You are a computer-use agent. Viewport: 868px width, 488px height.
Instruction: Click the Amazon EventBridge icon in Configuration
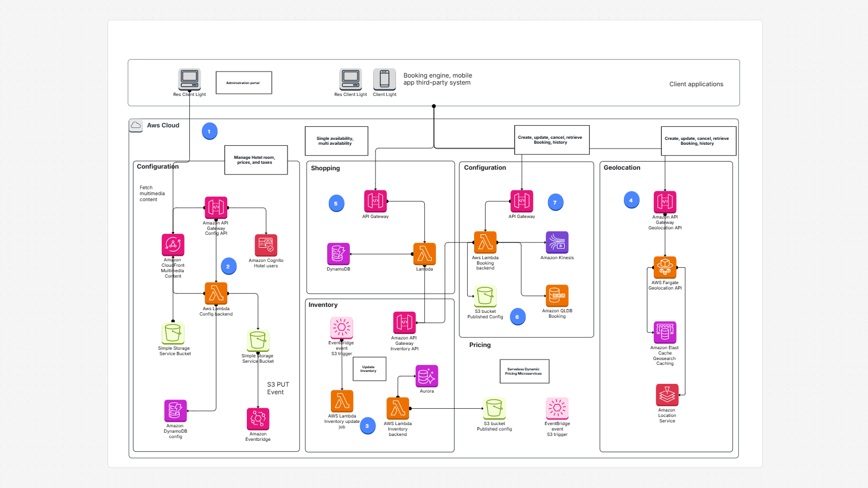[x=258, y=418]
